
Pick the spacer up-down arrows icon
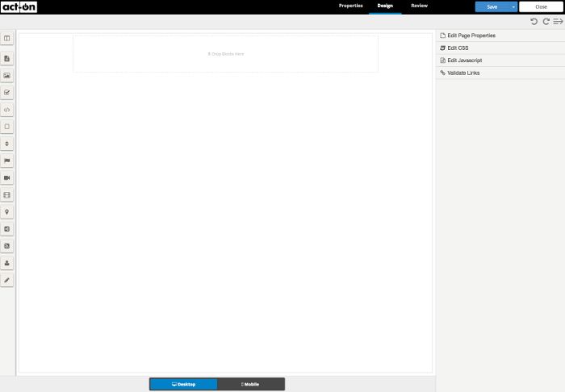[x=6, y=144]
